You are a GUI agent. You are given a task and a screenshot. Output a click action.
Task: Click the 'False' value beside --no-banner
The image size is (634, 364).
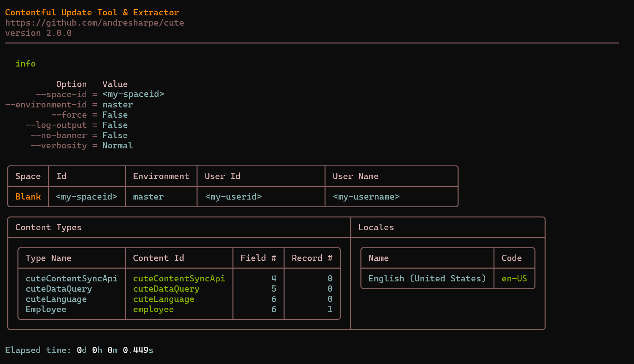tap(115, 135)
